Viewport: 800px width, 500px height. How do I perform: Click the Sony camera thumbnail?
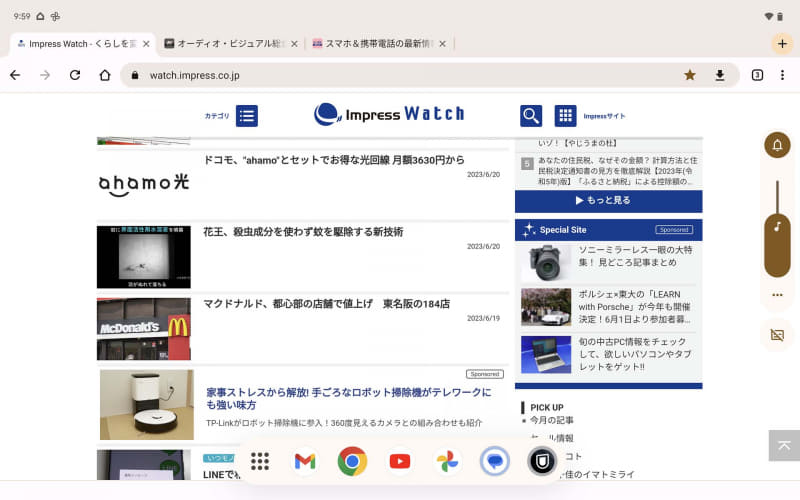coord(546,263)
